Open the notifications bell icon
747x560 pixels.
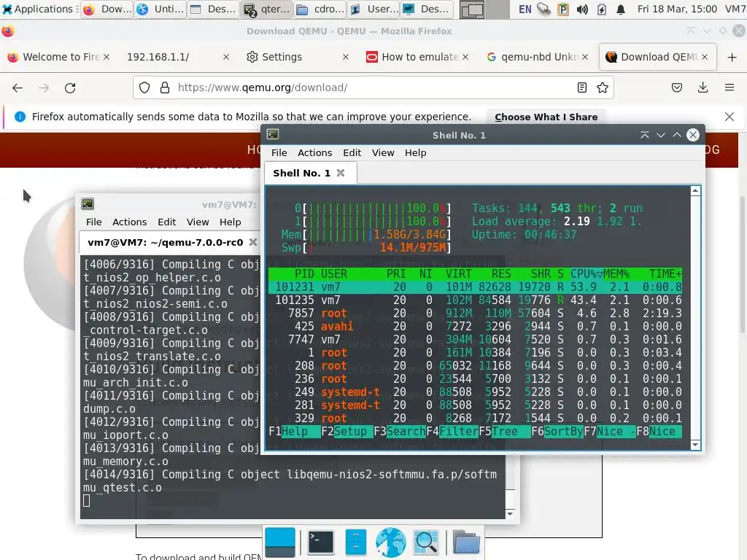click(x=620, y=9)
